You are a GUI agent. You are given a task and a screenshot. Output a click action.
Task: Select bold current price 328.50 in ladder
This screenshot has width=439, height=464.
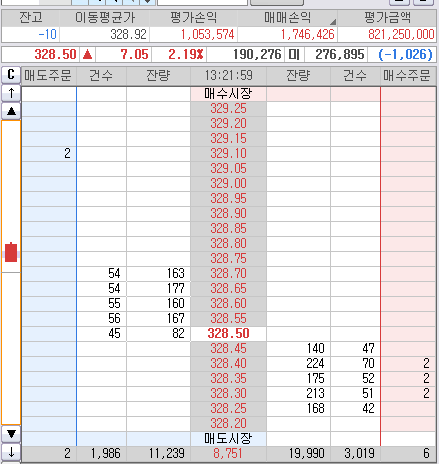tap(228, 334)
